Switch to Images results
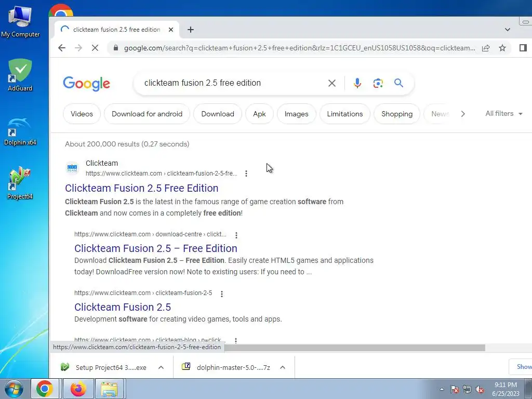 tap(296, 114)
